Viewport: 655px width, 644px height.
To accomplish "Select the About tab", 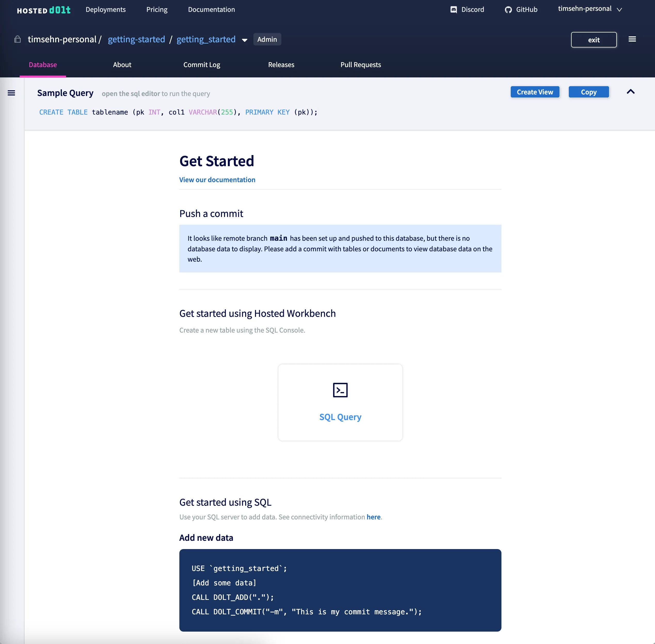I will pos(122,65).
